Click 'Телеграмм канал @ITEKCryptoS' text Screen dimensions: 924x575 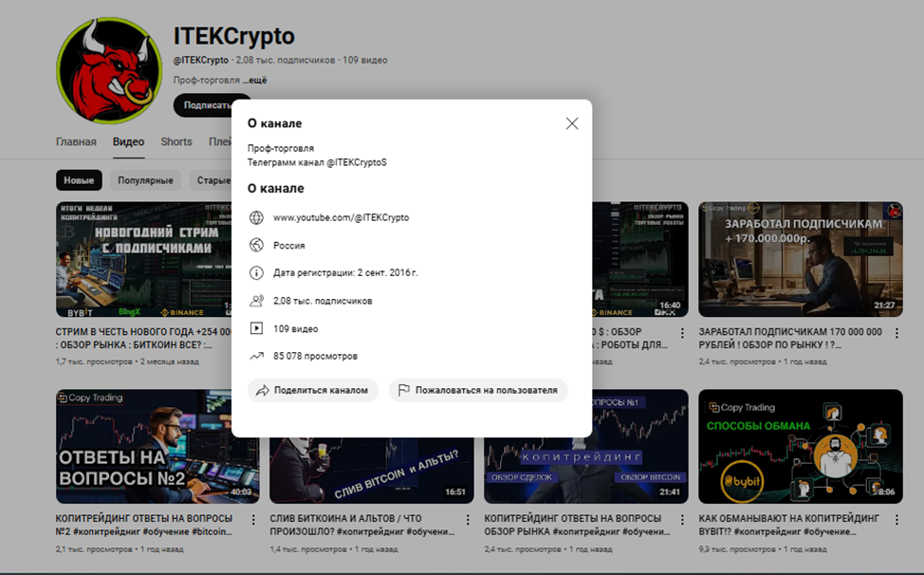click(x=317, y=162)
